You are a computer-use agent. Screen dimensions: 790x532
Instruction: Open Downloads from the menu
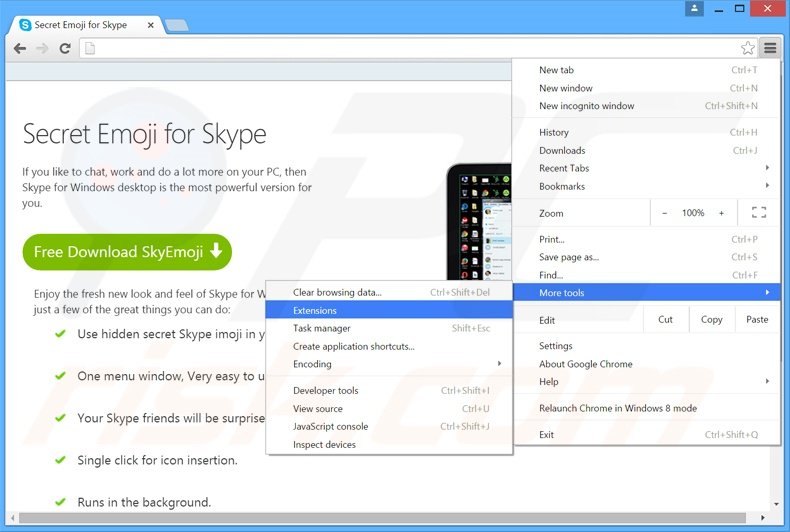coord(647,151)
